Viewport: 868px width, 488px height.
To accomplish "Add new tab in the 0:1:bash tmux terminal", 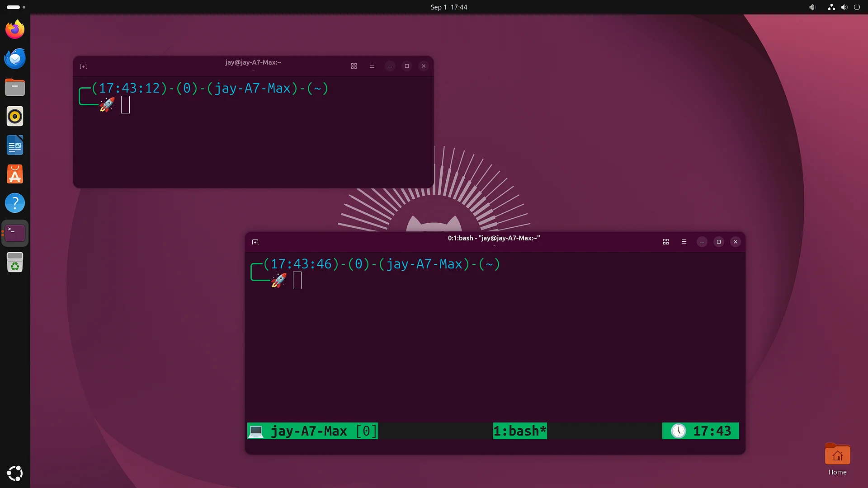I will pos(255,242).
